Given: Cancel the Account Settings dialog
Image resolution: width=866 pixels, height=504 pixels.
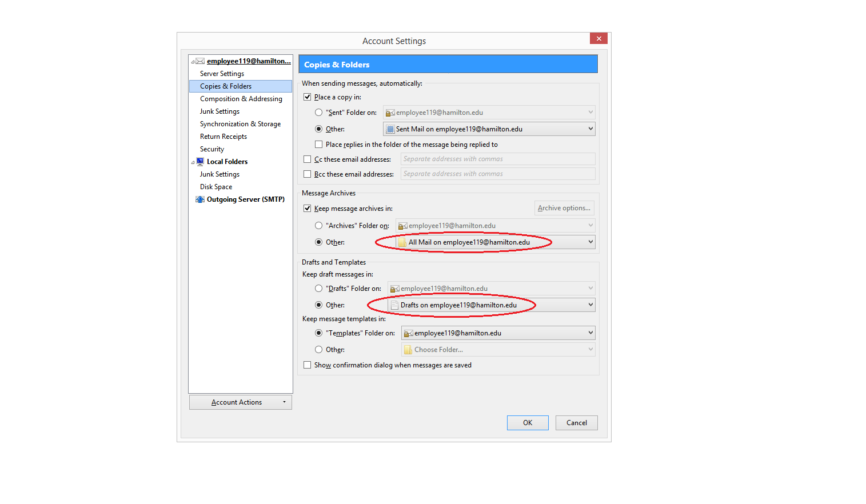Looking at the screenshot, I should (577, 423).
